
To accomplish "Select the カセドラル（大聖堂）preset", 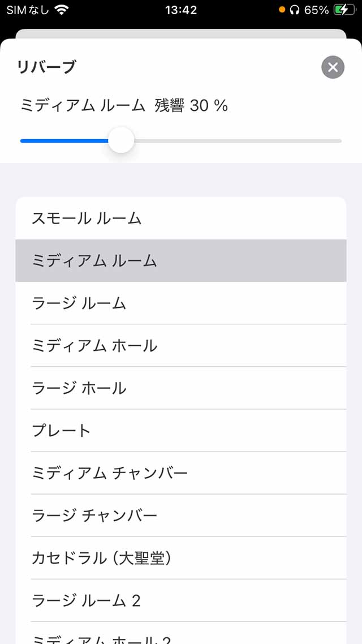I will point(181,557).
